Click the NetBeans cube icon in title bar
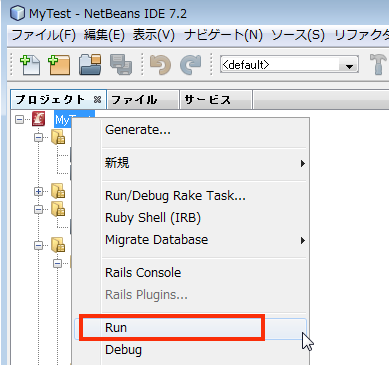Screen dimensions: 389x365 point(17,13)
